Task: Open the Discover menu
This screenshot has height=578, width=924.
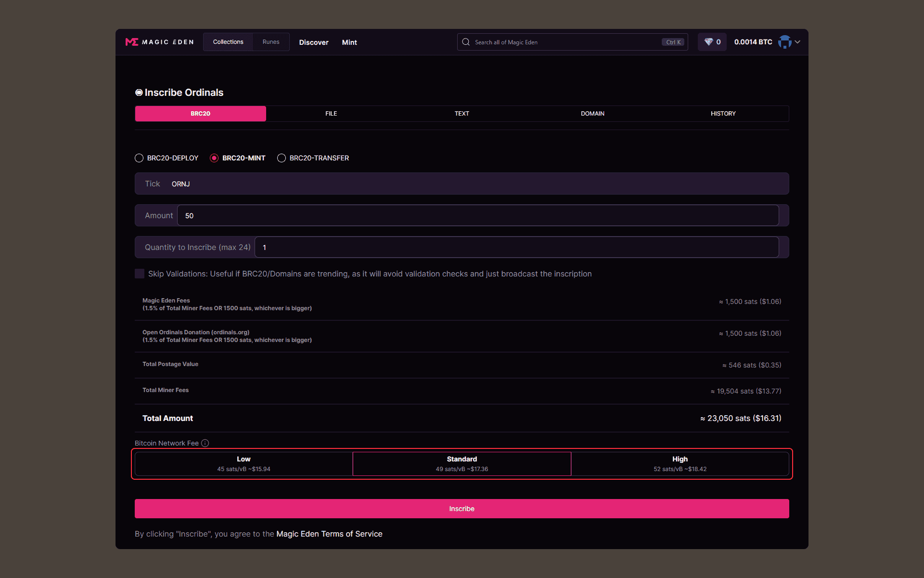Action: [x=314, y=42]
